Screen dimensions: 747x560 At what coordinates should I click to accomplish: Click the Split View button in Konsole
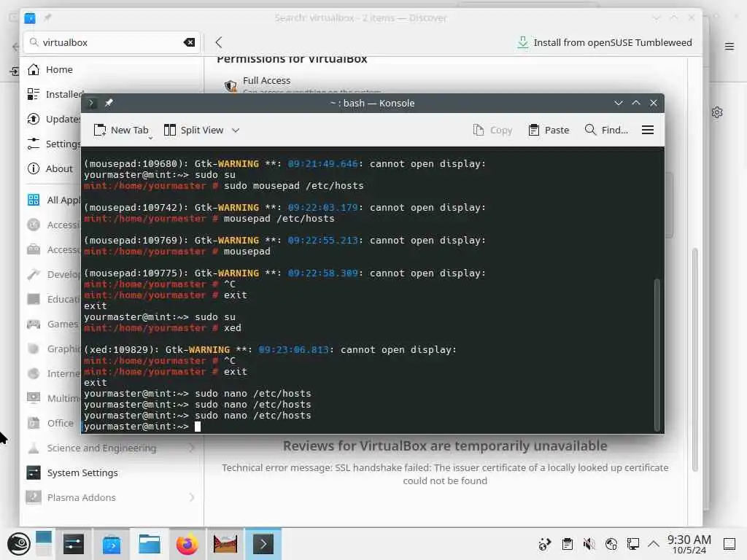[x=194, y=130]
